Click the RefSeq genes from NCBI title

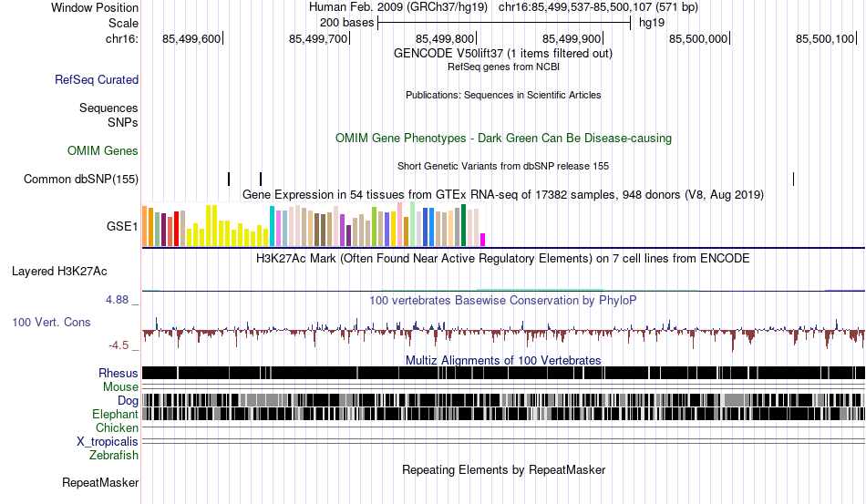(x=503, y=67)
